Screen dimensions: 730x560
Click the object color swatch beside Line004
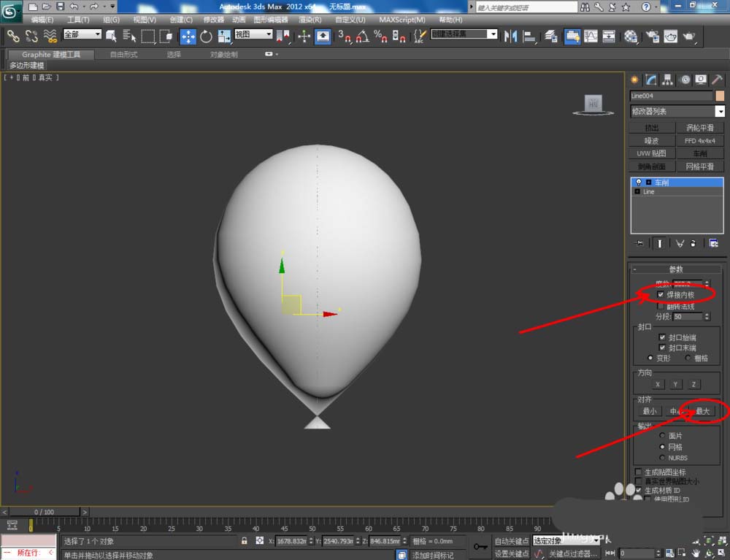coord(720,96)
